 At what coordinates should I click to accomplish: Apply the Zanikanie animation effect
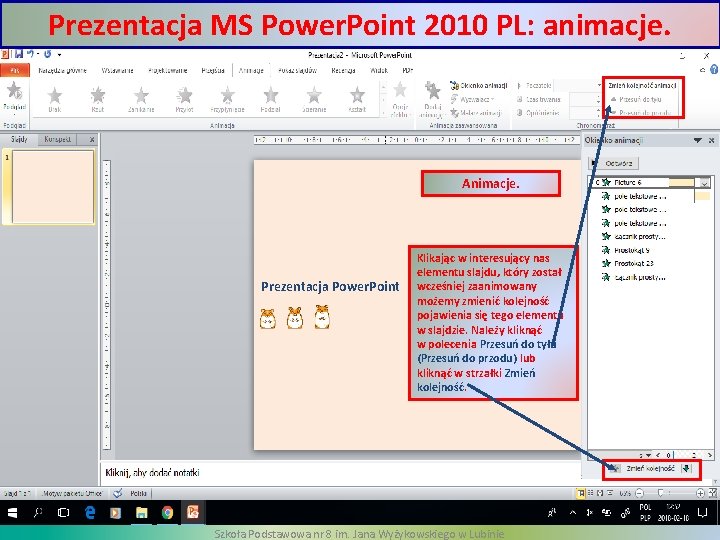(x=141, y=99)
